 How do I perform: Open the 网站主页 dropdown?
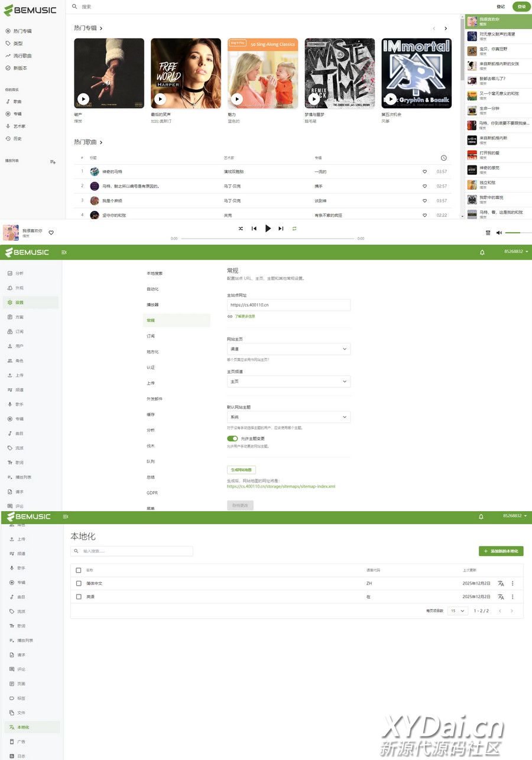click(288, 349)
